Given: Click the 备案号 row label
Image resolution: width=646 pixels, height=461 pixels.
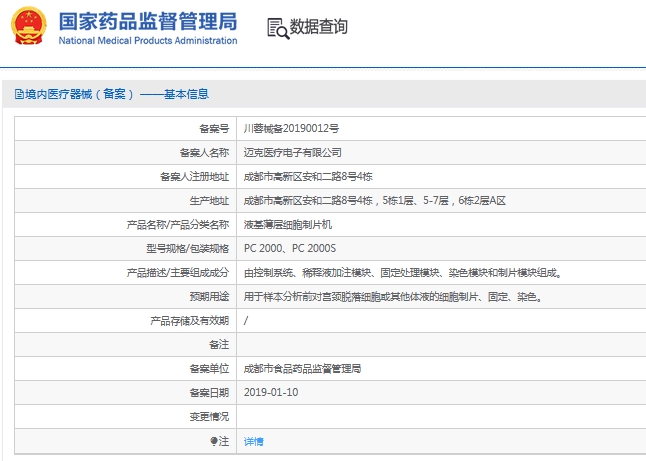Looking at the screenshot, I should 214,129.
